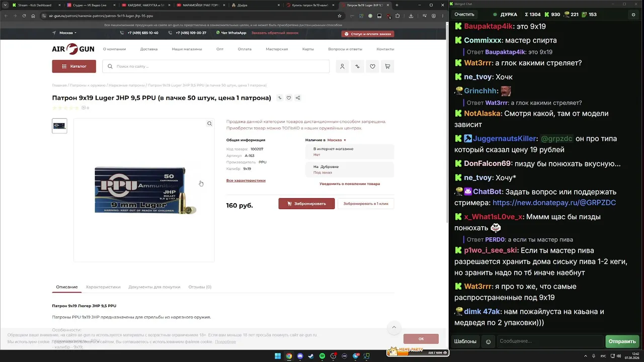Open the Наши магазины menu item
The height and width of the screenshot is (362, 644).
(187, 49)
